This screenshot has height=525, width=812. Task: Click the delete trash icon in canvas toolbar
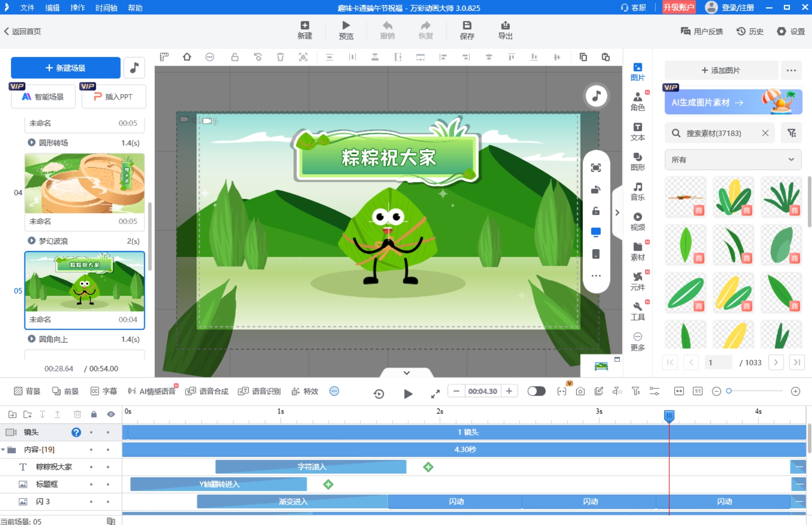(x=280, y=57)
